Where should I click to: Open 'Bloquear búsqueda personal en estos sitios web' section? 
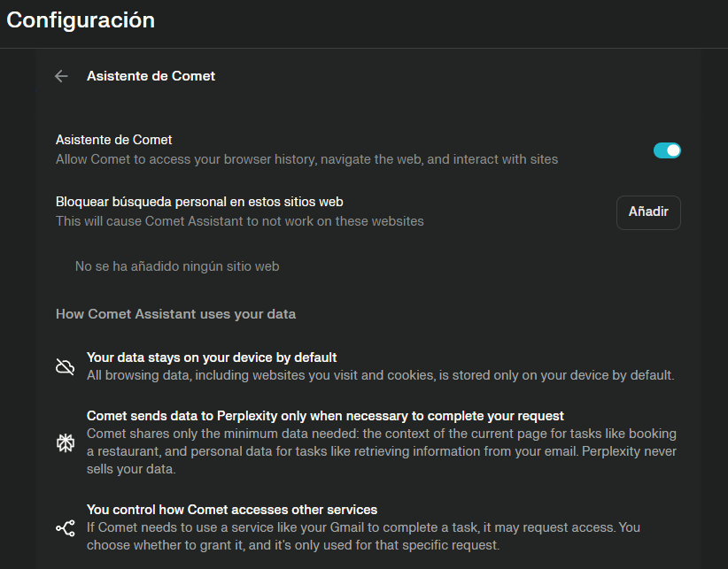[199, 201]
